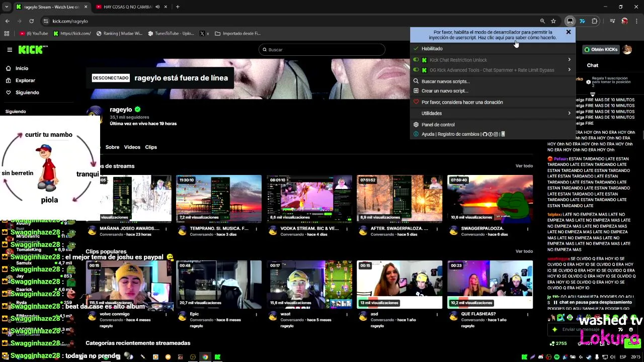This screenshot has width=644, height=362.
Task: Open TunesToTube bookmark
Action: click(x=171, y=34)
